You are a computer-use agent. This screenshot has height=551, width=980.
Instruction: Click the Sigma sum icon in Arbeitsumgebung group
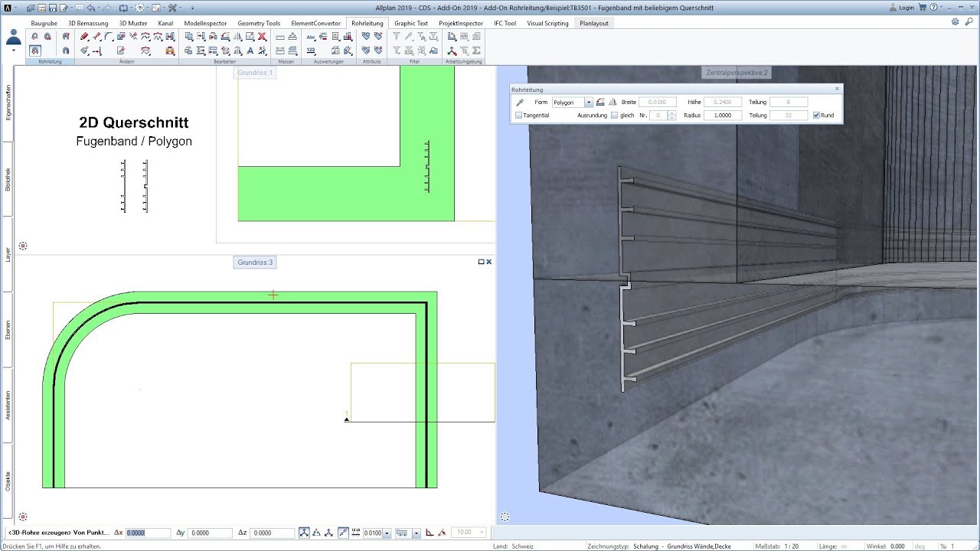click(x=476, y=51)
